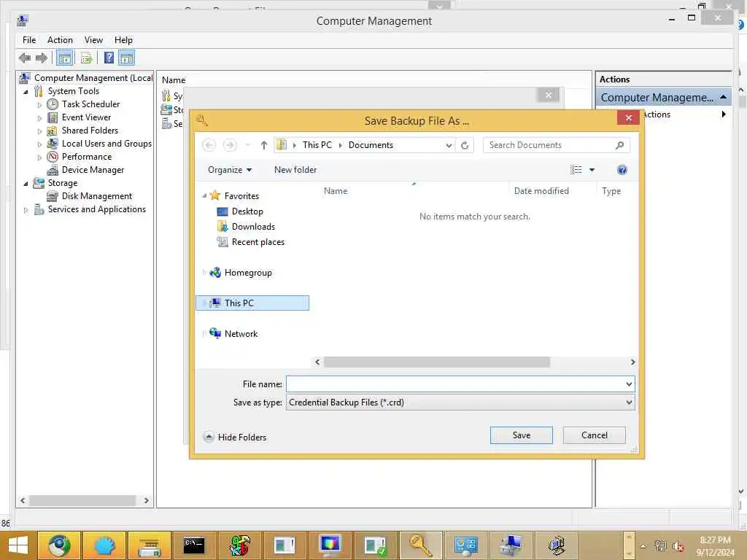
Task: Open the Windows Start button
Action: 18,545
